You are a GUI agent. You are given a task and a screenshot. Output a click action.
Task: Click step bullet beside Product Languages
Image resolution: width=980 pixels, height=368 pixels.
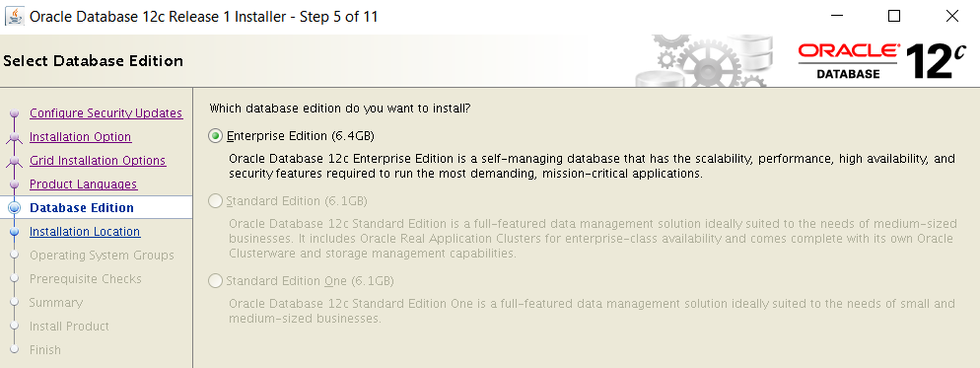click(15, 184)
